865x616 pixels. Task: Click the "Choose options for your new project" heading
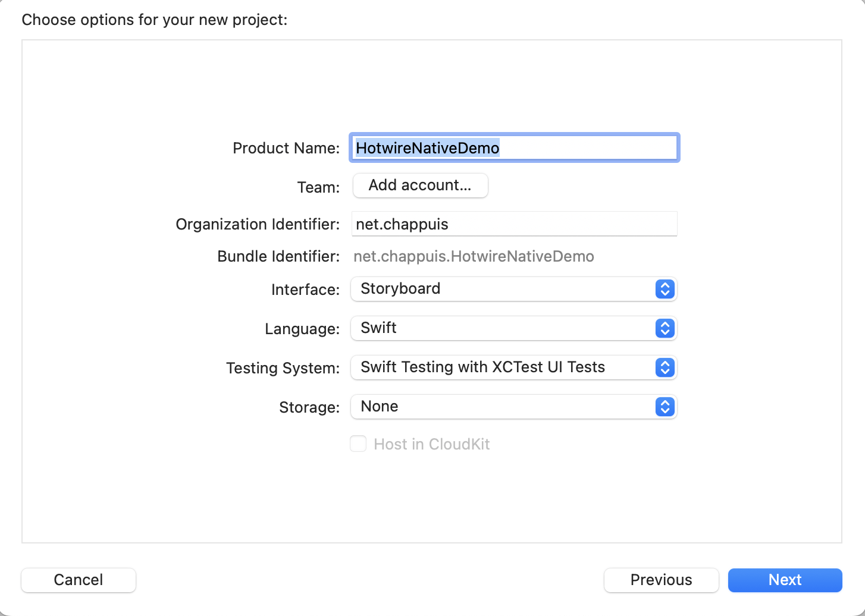coord(155,20)
